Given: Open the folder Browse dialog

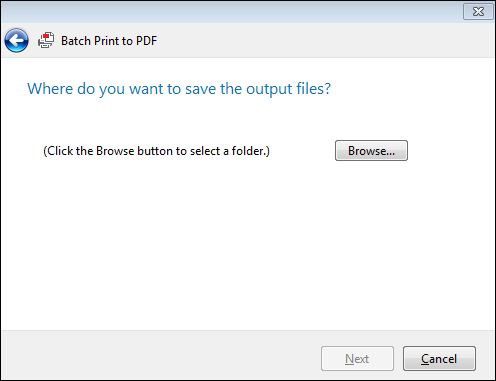Looking at the screenshot, I should pos(371,151).
